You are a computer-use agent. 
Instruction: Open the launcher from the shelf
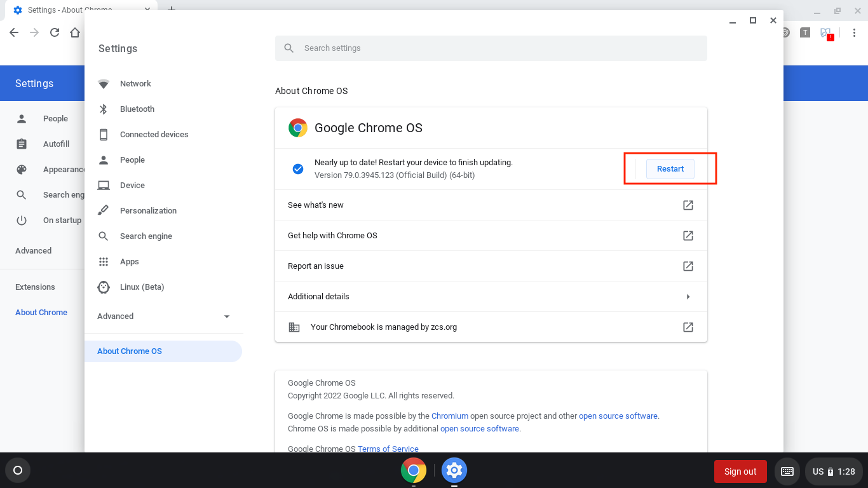tap(18, 471)
